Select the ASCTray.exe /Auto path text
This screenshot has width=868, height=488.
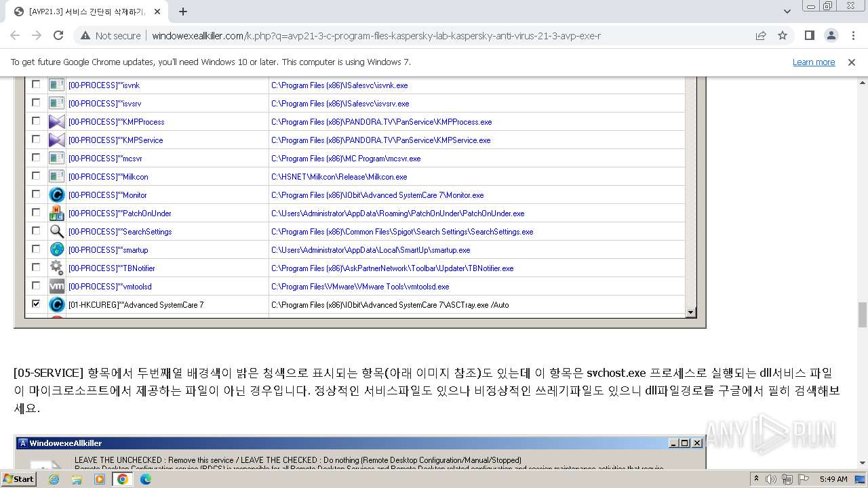[390, 305]
